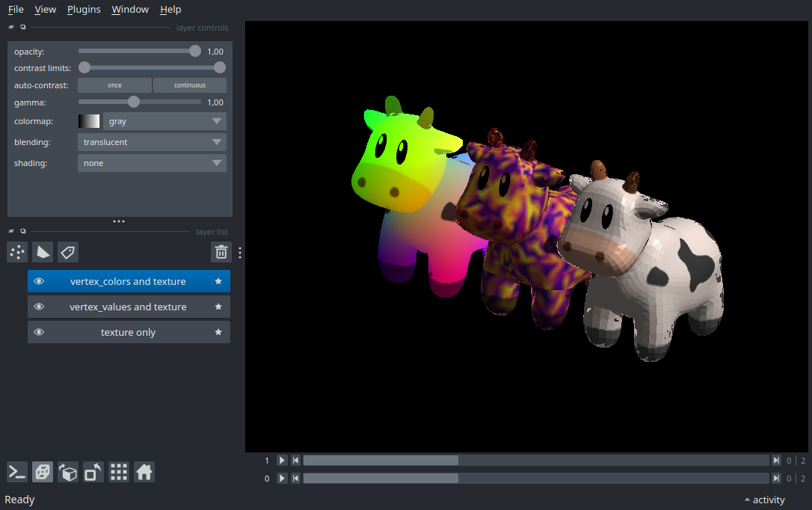Image resolution: width=812 pixels, height=510 pixels.
Task: Enable continuous auto-contrast
Action: [x=189, y=85]
